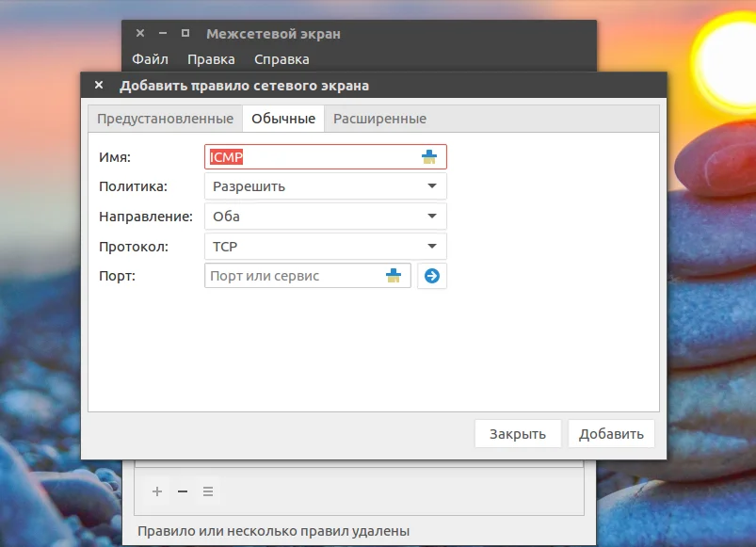Close the Add firewall rule dialog with X
Screen dimensions: 756x547
pyautogui.click(x=99, y=86)
